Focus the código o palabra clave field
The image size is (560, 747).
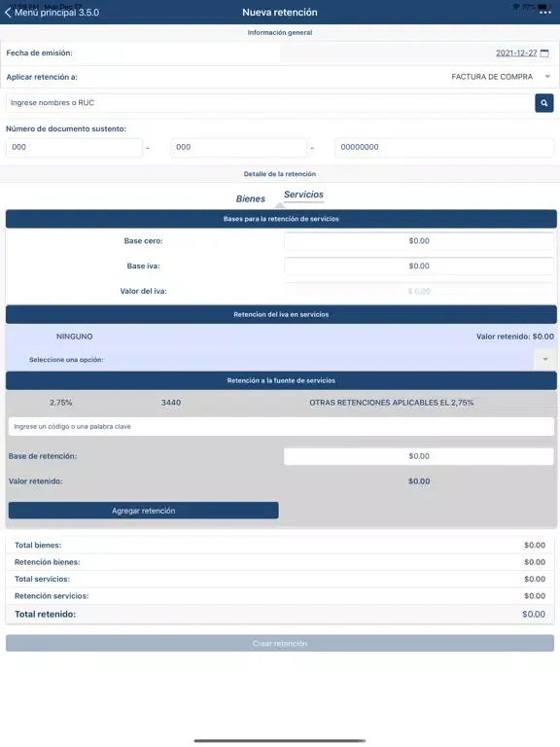[281, 426]
